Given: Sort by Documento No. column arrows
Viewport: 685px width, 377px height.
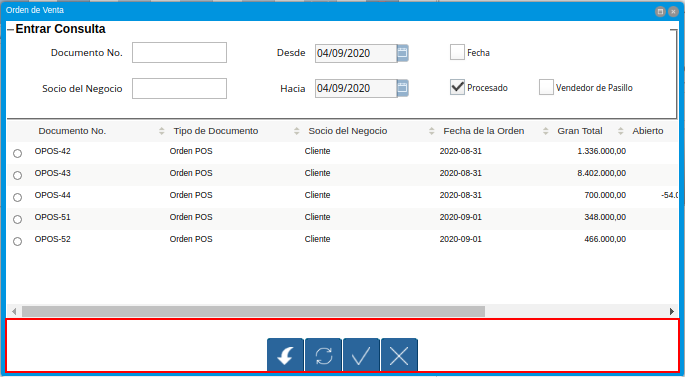Looking at the screenshot, I should 162,131.
